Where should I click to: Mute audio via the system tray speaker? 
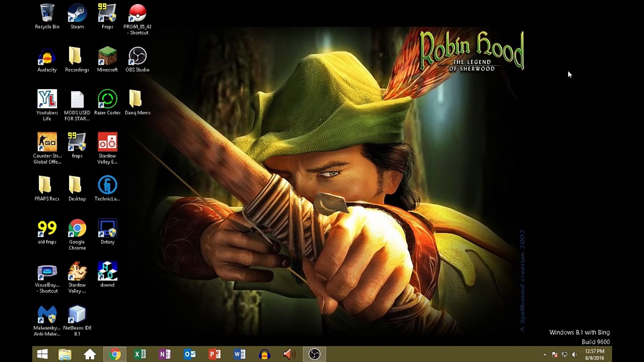[575, 354]
